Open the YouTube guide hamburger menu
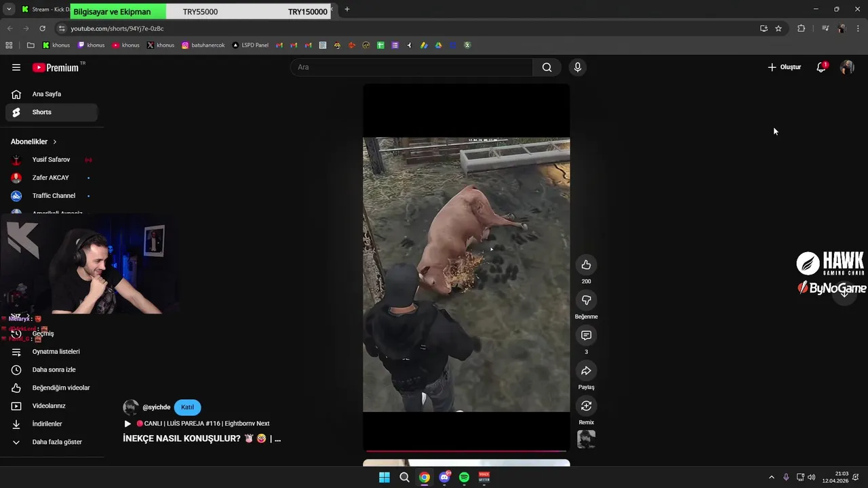Image resolution: width=868 pixels, height=488 pixels. click(16, 67)
